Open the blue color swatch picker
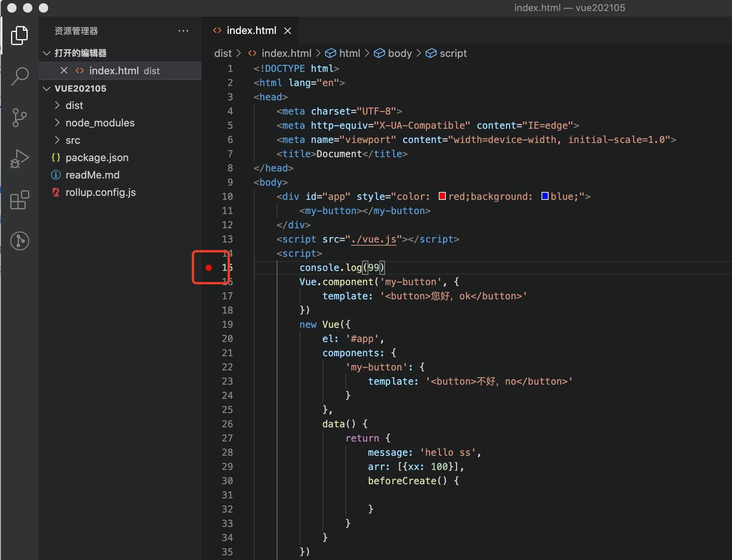Screen dimensions: 732x560 545,196
